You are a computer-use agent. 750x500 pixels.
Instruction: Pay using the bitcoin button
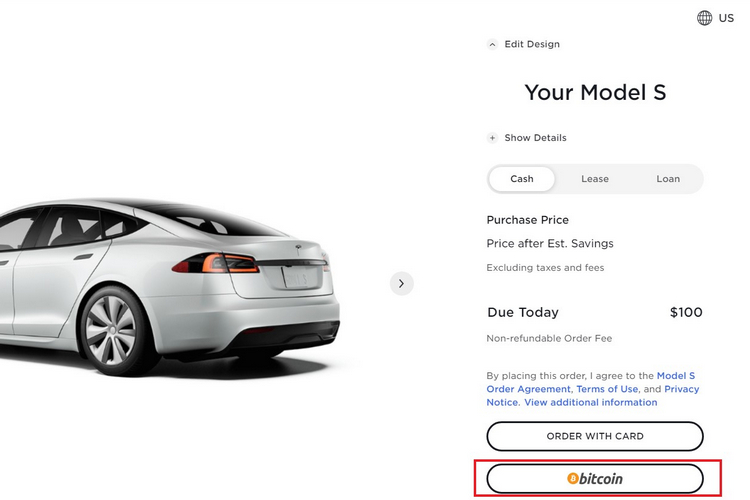tap(595, 478)
